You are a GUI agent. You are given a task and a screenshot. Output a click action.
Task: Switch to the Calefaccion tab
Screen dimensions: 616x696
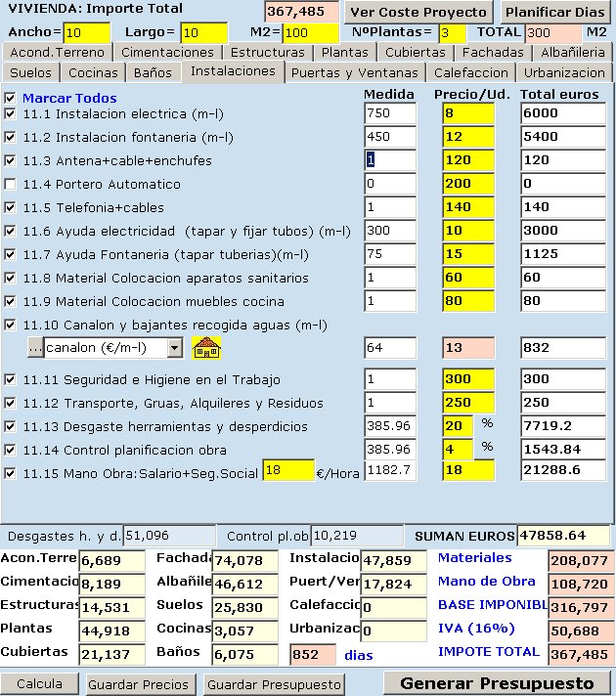pos(470,72)
